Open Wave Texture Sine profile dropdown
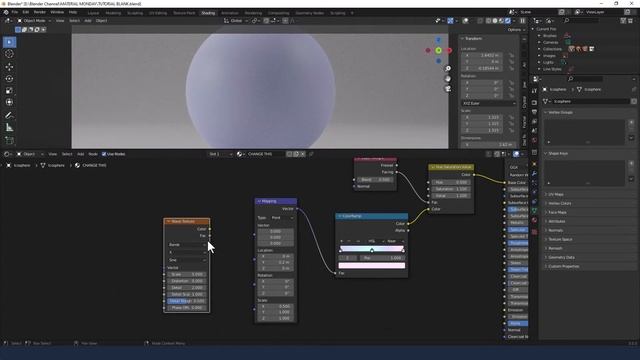Viewport: 640px width, 360px height. 187,260
